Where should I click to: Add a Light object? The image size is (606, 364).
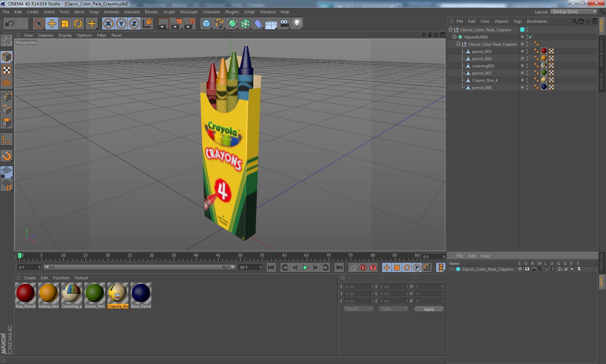(x=297, y=24)
